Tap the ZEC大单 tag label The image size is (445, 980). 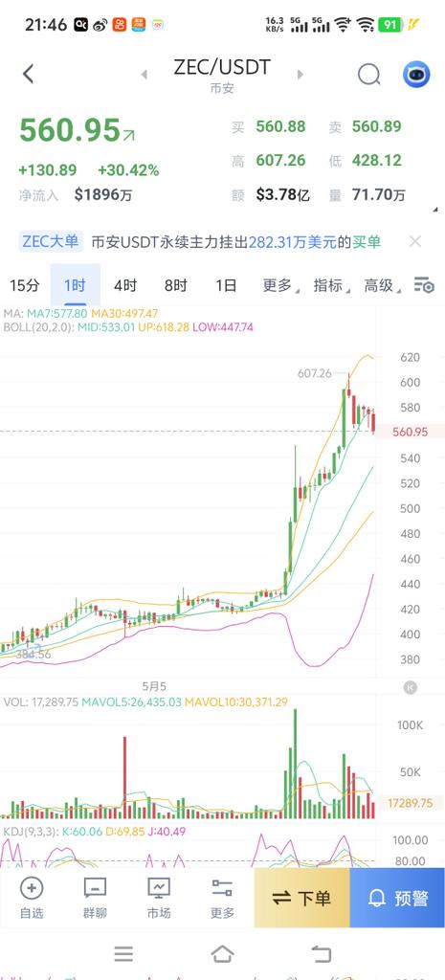pyautogui.click(x=51, y=241)
